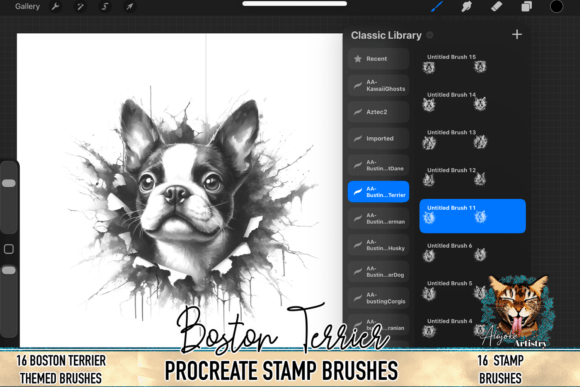Open the Gallery
Screen dimensions: 580x387
(27, 7)
